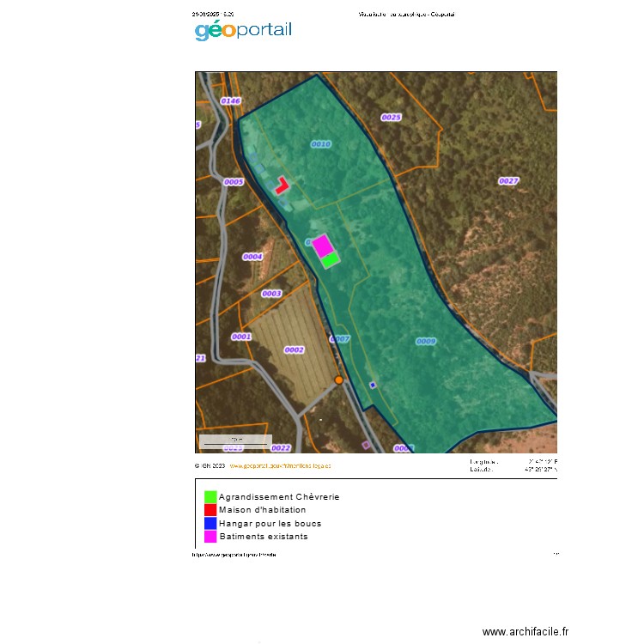644x644 pixels.
Task: Click parcel label "0010"
Action: (321, 144)
